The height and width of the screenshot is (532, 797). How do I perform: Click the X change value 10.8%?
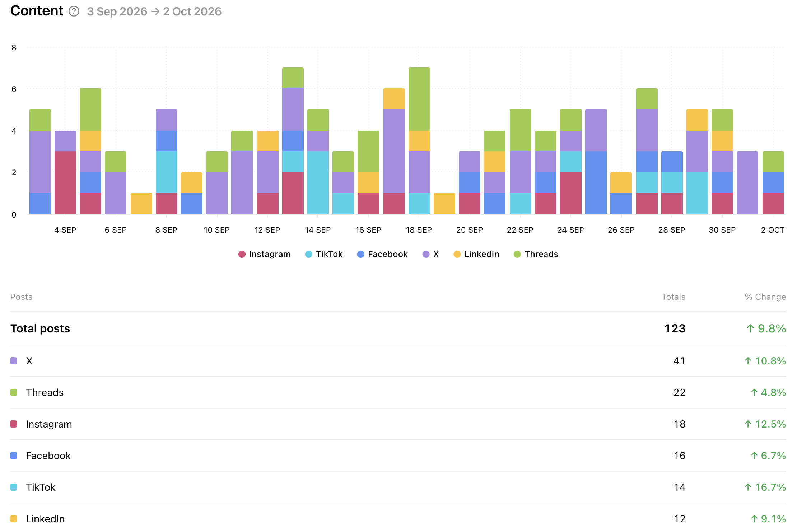765,361
